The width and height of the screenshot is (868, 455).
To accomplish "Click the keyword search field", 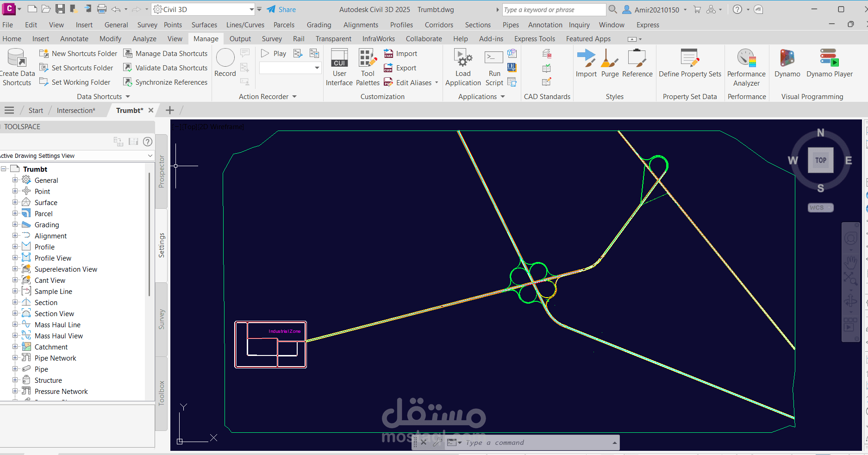I will pos(554,9).
